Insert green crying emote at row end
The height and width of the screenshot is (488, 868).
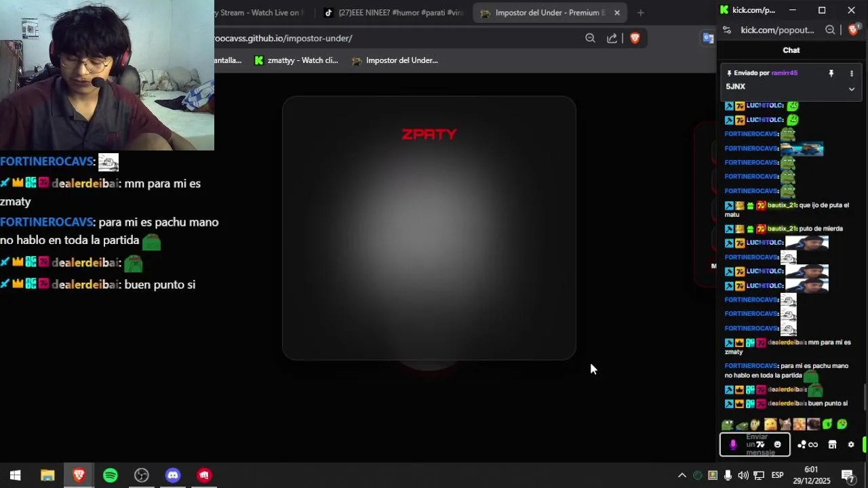pyautogui.click(x=842, y=424)
